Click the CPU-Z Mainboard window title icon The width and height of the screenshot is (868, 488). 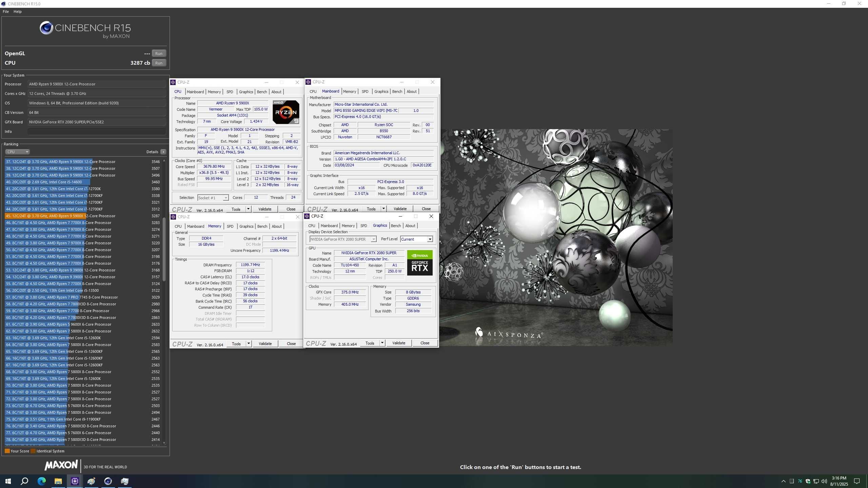[x=308, y=82]
